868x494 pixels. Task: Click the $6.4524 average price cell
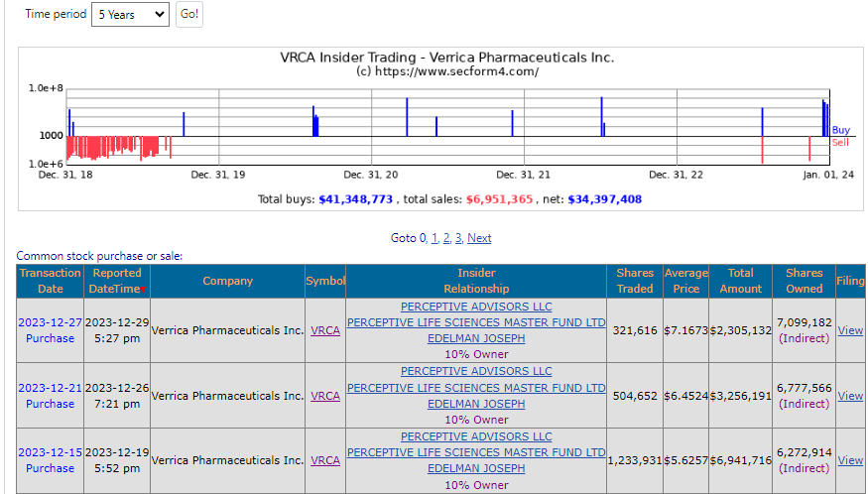(x=685, y=396)
